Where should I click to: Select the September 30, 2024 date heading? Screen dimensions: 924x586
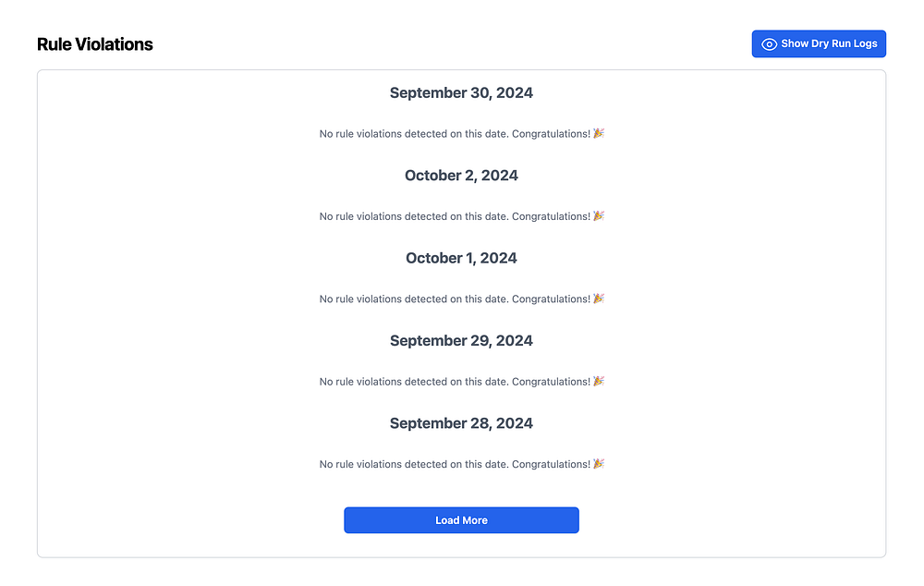461,92
